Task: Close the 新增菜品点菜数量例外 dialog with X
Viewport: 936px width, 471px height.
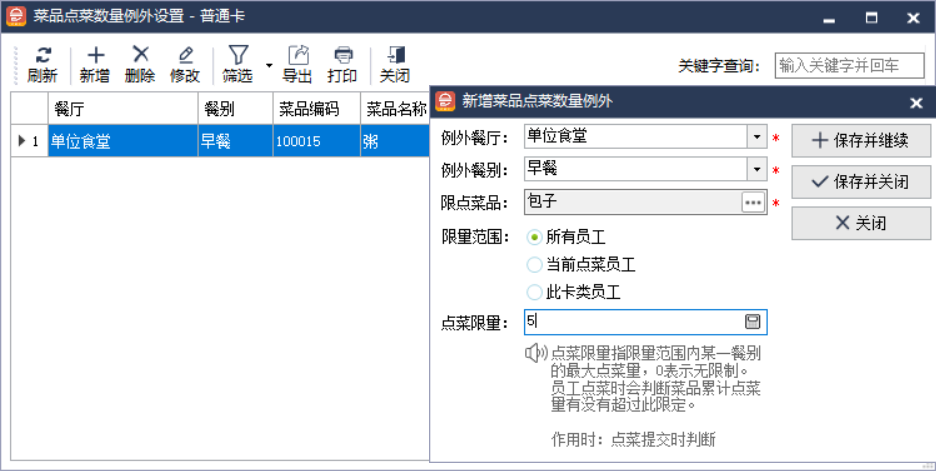Action: point(916,103)
